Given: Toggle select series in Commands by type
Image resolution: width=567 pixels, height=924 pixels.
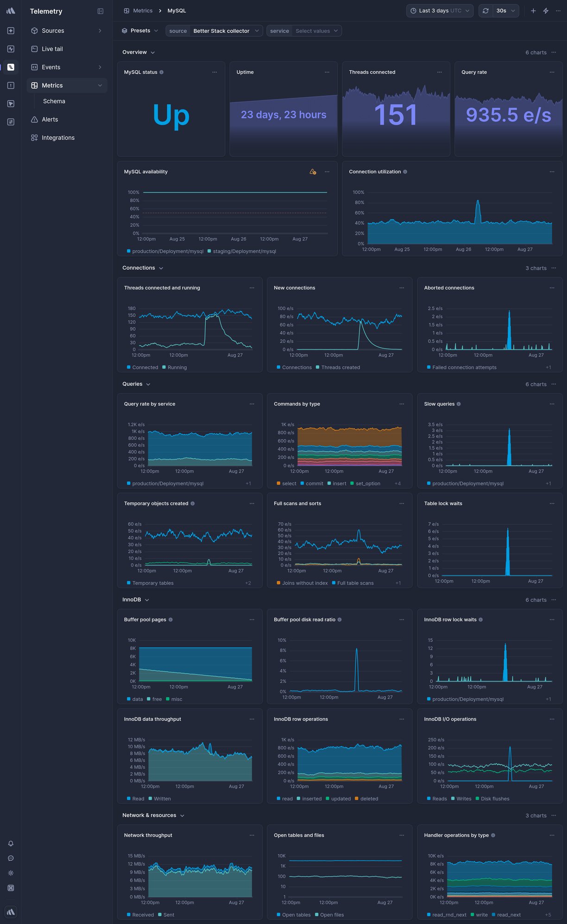Looking at the screenshot, I should (286, 484).
